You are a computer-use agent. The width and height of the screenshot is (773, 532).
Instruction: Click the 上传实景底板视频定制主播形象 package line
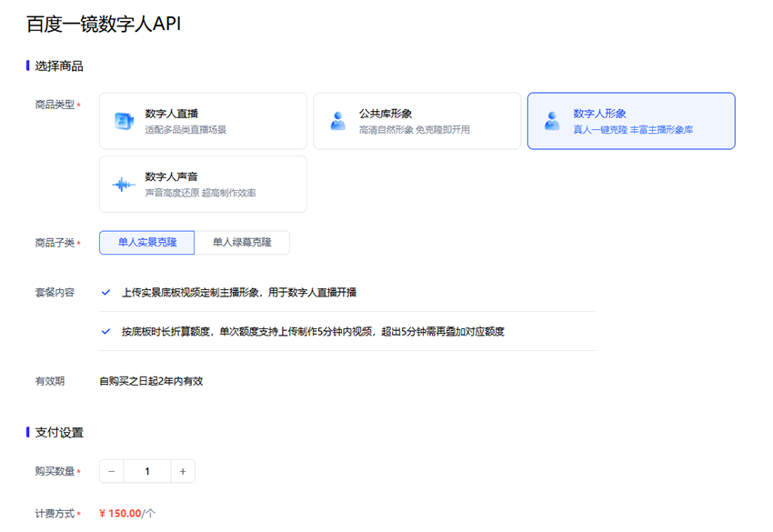coord(239,293)
